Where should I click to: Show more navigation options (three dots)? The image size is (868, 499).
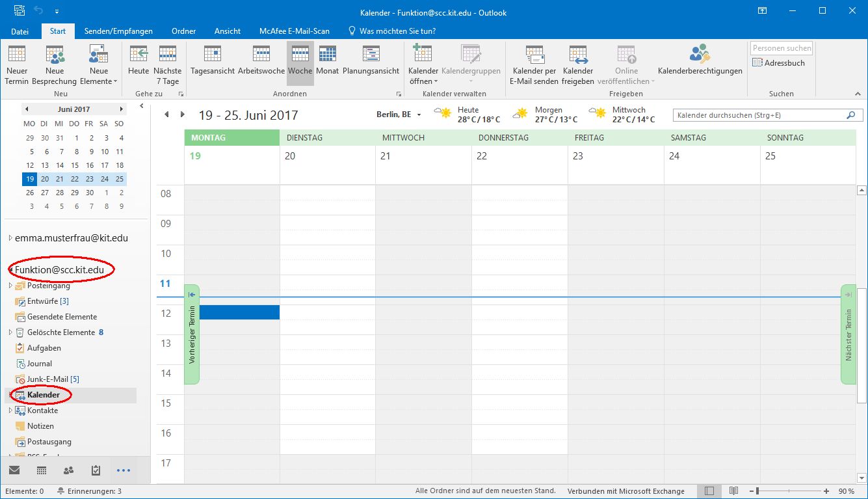[124, 470]
